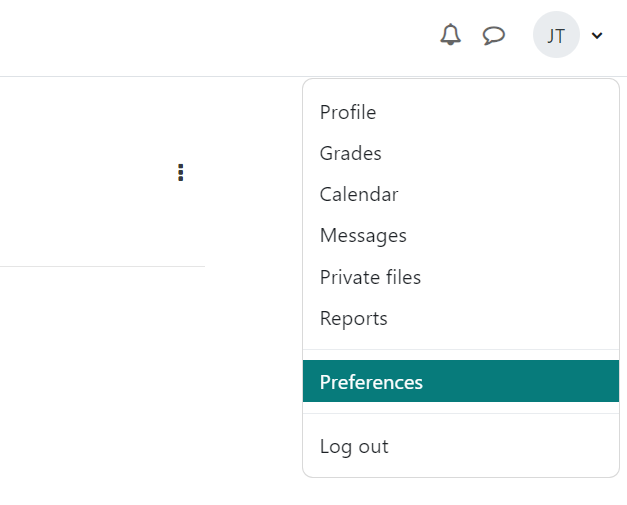Select Profile from the user menu
The width and height of the screenshot is (627, 505).
(348, 113)
